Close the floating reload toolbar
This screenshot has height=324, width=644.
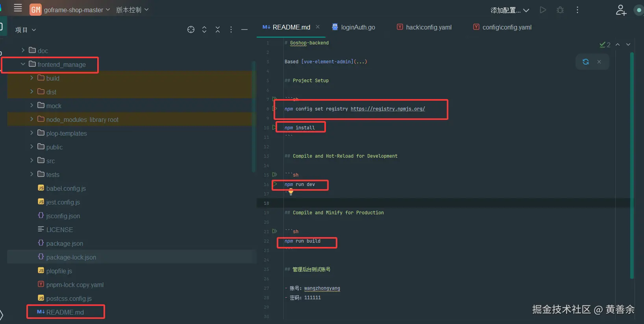(599, 62)
